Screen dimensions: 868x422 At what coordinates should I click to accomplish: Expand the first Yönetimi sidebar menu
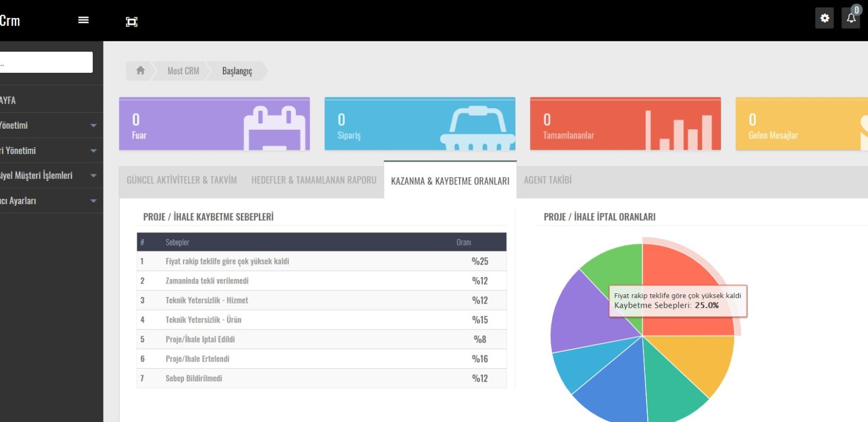(x=49, y=125)
